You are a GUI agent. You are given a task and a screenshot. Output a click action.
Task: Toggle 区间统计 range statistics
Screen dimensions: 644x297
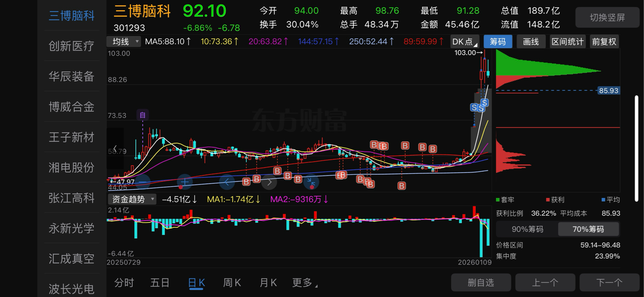pos(567,42)
